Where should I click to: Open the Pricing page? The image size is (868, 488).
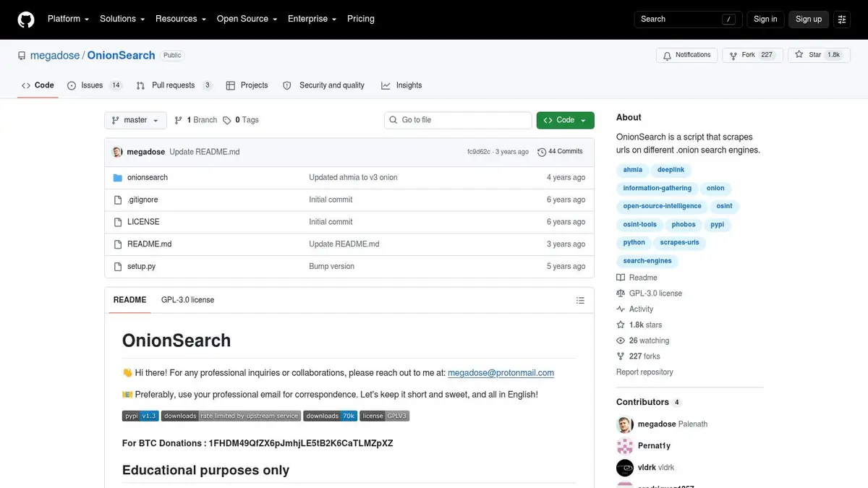(x=361, y=19)
